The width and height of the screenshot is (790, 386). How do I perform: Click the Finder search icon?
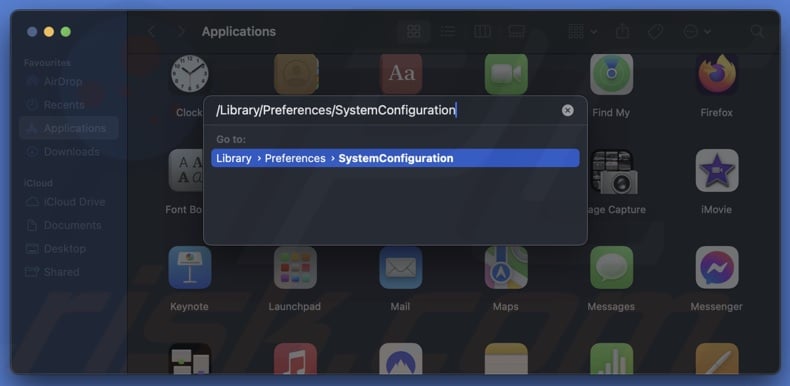click(757, 32)
